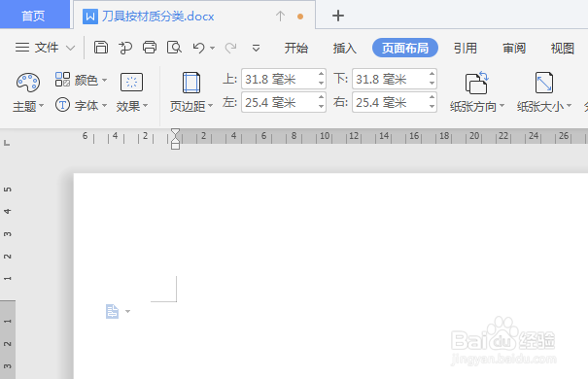Viewport: 588px width, 379px height.
Task: Expand the 文件 menu dropdown chevron
Action: click(70, 48)
